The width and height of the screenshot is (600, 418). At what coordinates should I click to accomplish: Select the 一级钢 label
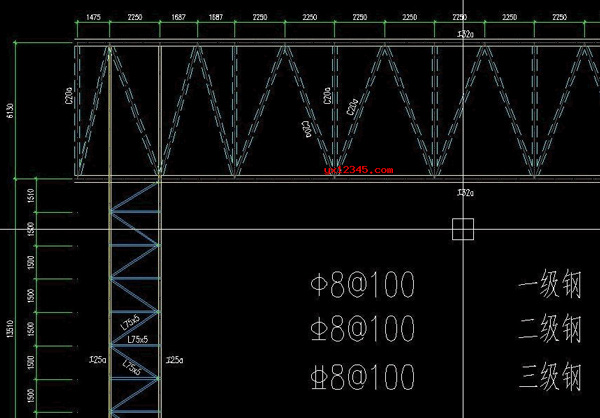click(550, 284)
